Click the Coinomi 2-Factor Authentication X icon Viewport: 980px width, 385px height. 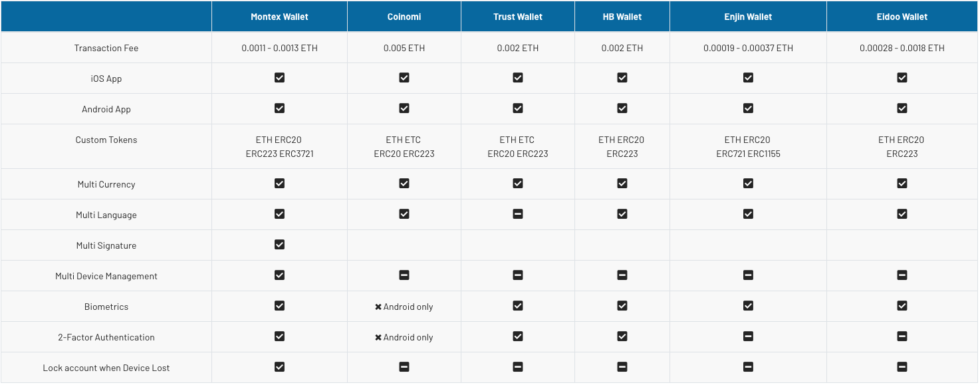[x=378, y=338]
